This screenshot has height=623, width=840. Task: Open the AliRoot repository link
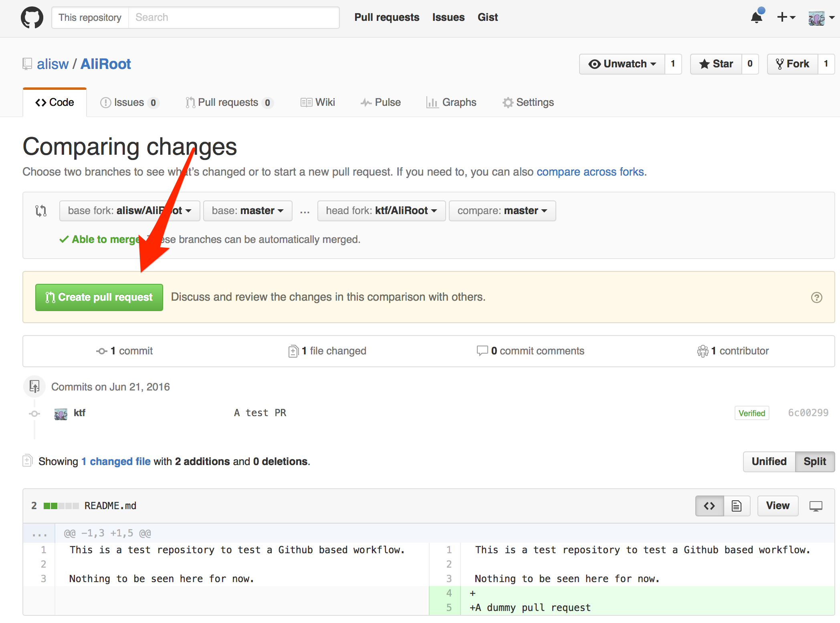click(x=106, y=64)
